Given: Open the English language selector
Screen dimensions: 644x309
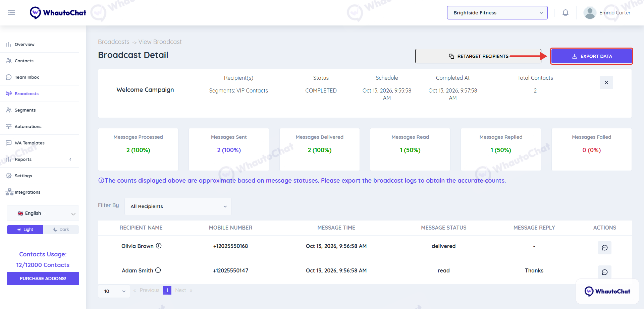Looking at the screenshot, I should 43,213.
